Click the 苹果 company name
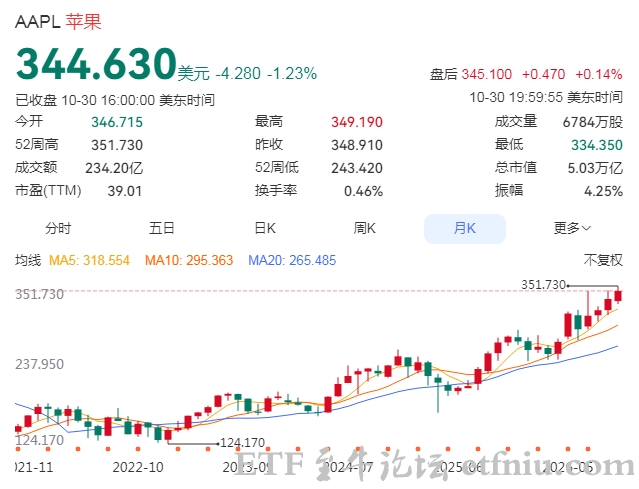This screenshot has height=489, width=639. pos(84,22)
